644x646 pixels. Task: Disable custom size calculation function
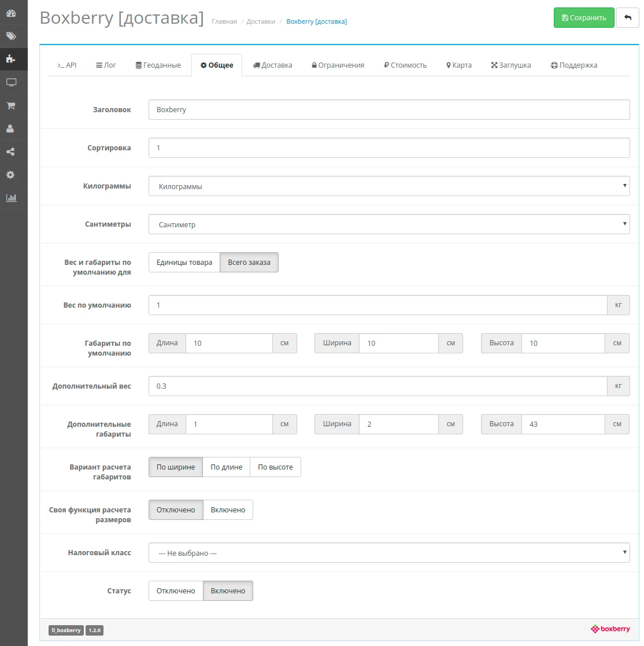176,510
